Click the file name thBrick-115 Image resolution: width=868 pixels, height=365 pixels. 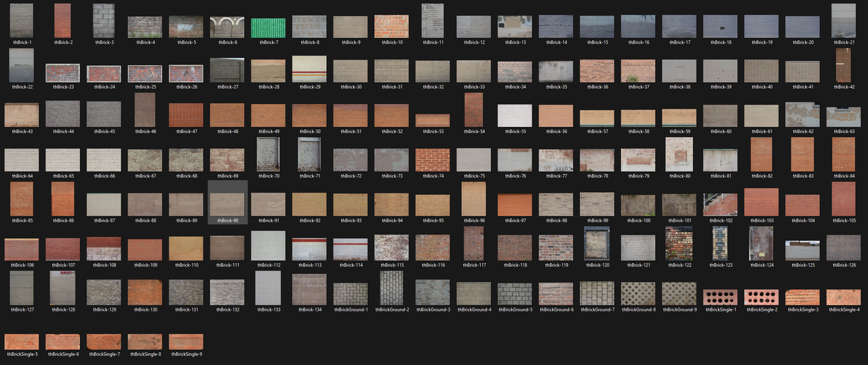click(392, 265)
